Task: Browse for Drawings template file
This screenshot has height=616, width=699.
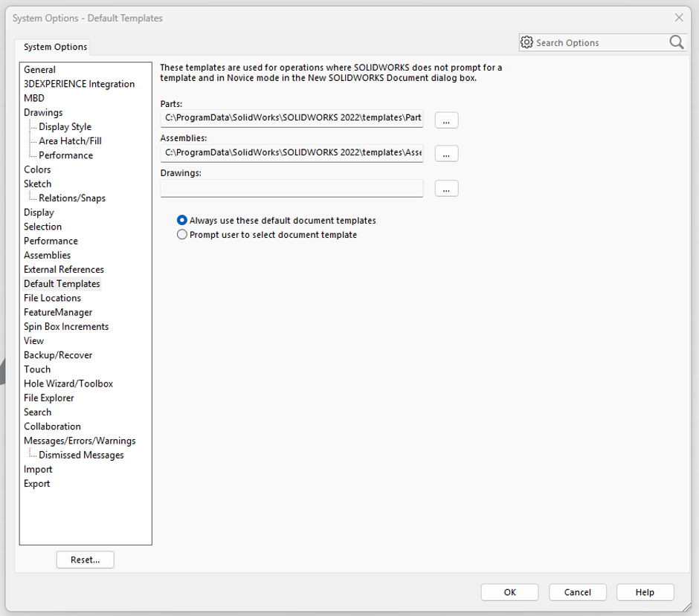Action: pos(446,189)
